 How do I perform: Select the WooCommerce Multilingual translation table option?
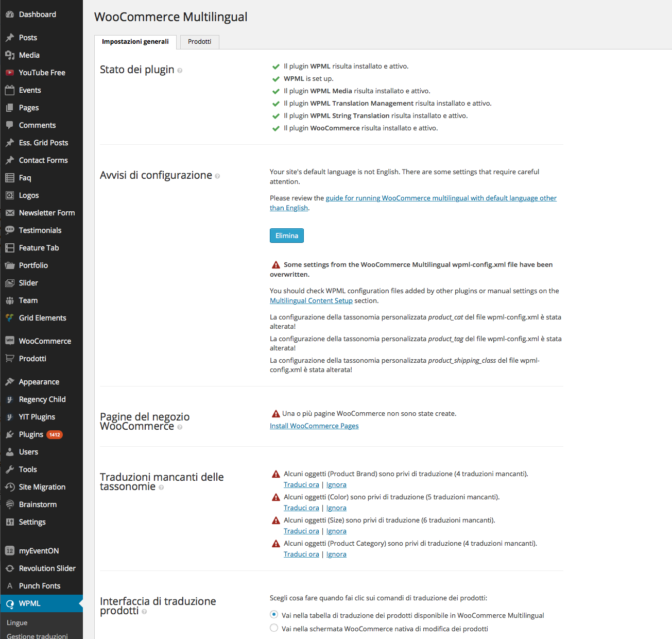coord(274,615)
